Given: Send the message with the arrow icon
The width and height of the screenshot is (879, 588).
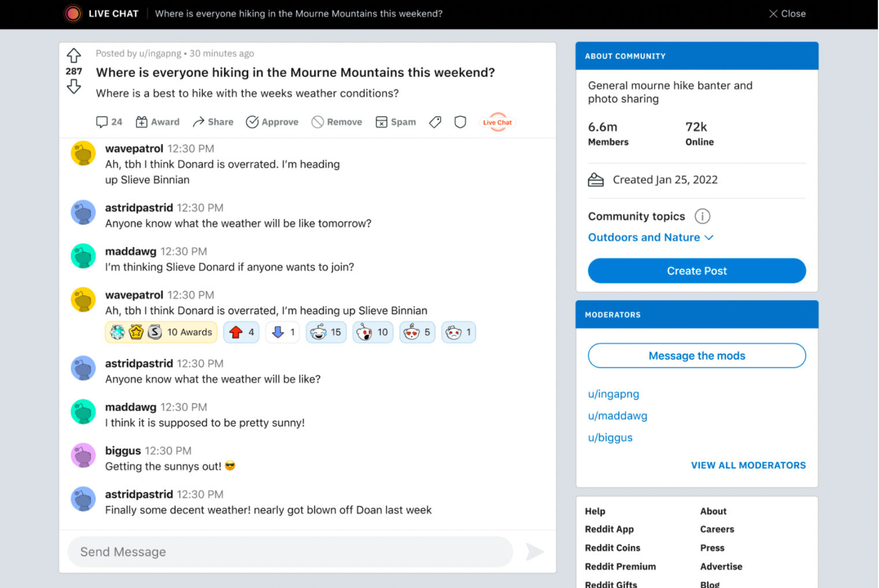Looking at the screenshot, I should click(534, 552).
